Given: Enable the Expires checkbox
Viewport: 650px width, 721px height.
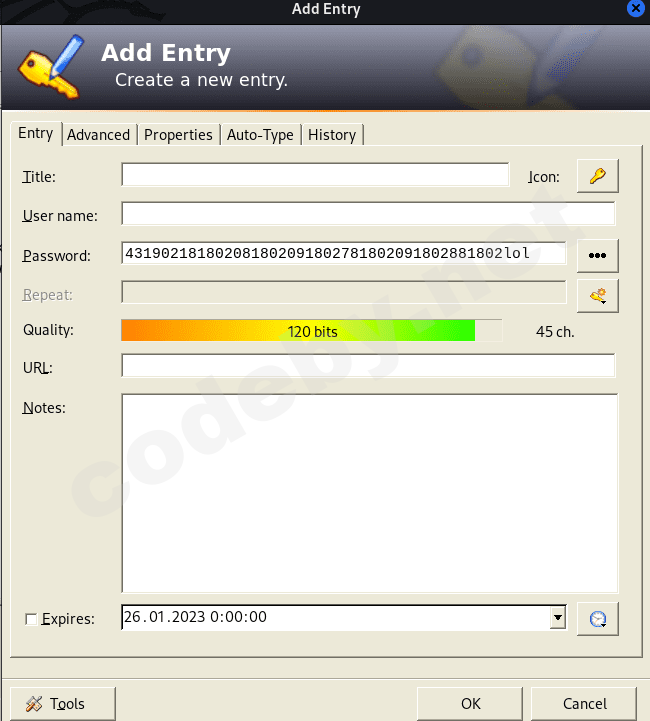Looking at the screenshot, I should (31, 619).
